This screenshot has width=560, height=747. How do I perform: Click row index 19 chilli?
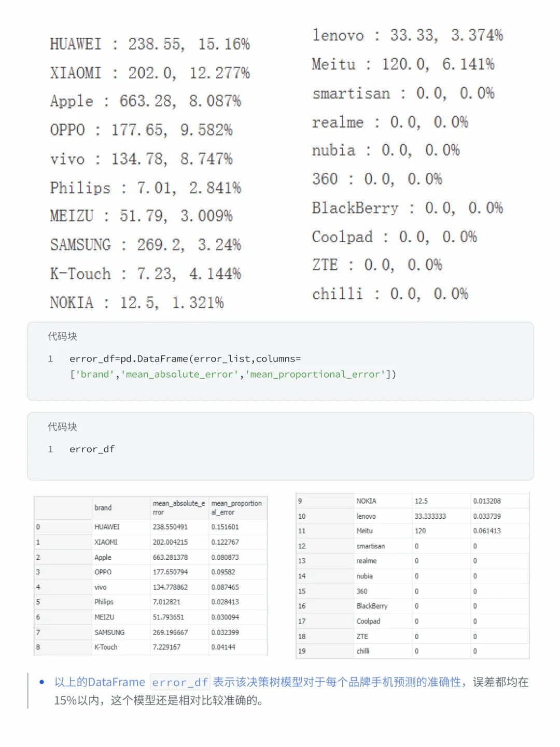click(413, 651)
